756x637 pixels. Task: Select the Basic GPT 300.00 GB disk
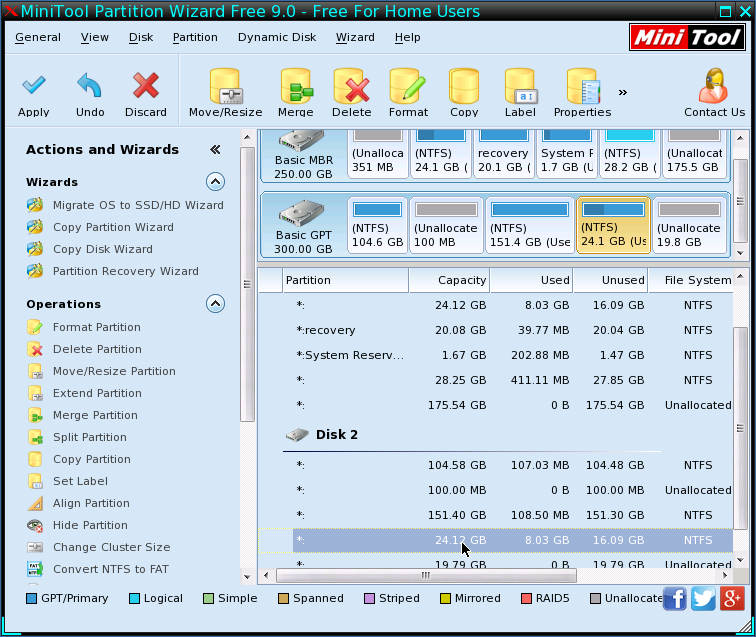tap(303, 226)
